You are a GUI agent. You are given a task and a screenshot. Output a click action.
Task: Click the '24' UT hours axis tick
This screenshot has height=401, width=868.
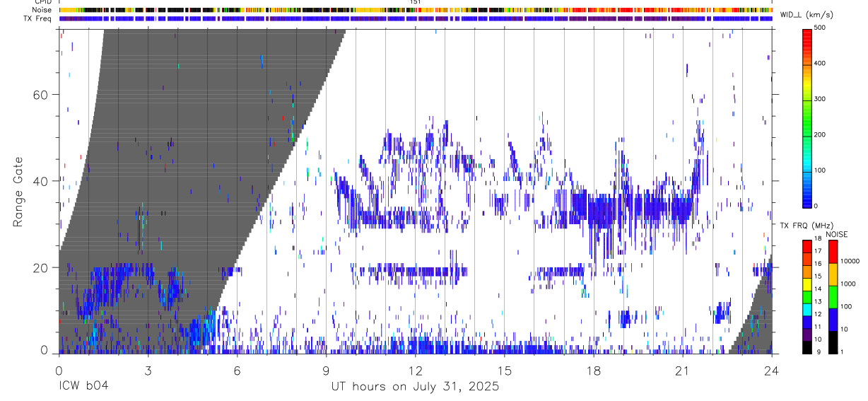click(772, 369)
